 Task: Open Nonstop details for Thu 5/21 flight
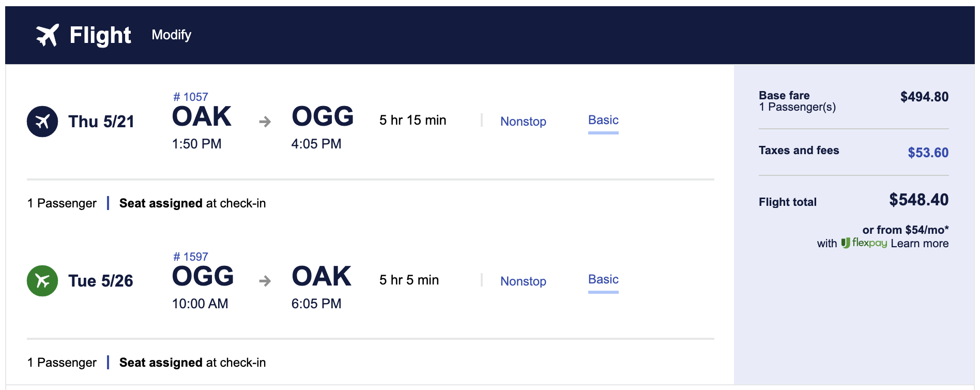tap(523, 122)
